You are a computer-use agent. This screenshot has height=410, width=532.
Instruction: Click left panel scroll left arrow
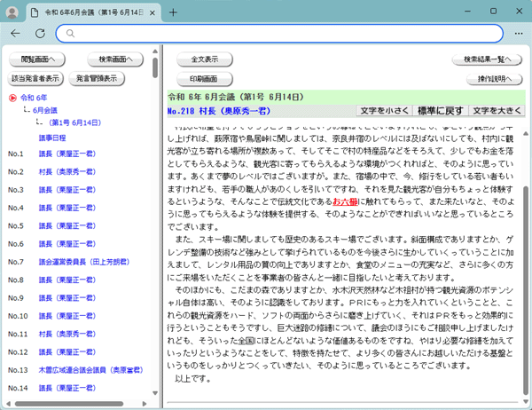(x=8, y=404)
